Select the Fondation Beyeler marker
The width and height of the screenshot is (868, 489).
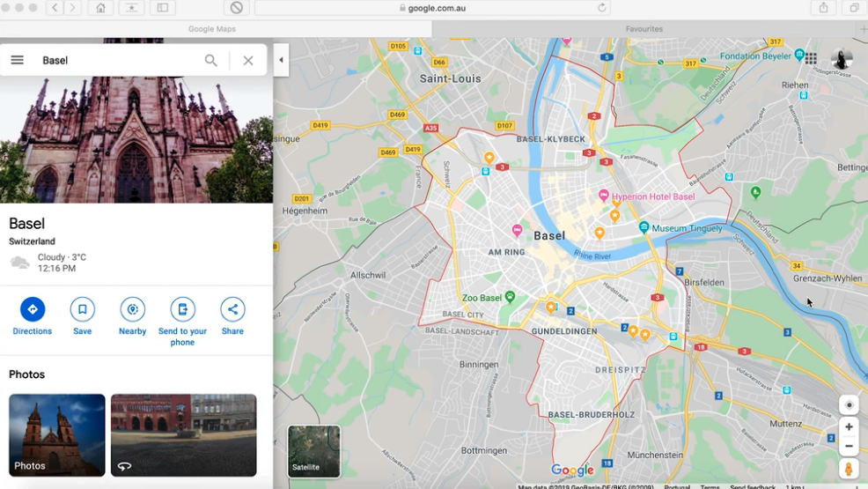pos(799,55)
